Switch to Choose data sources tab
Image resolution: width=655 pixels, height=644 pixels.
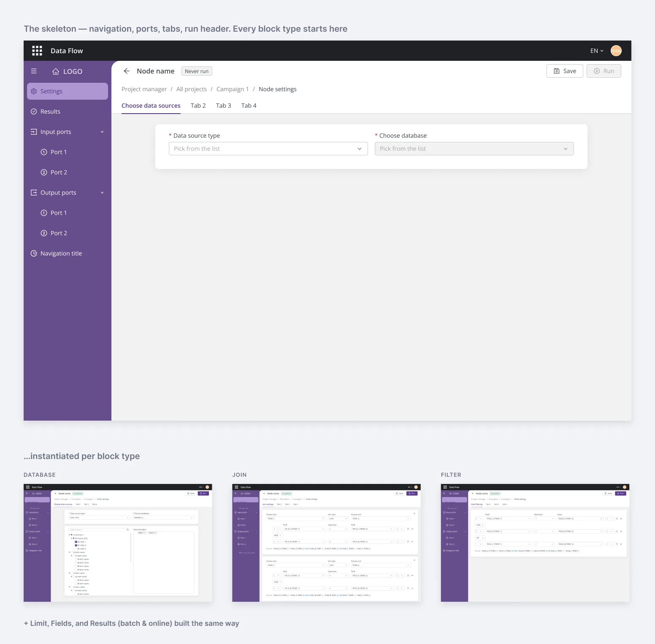[151, 106]
